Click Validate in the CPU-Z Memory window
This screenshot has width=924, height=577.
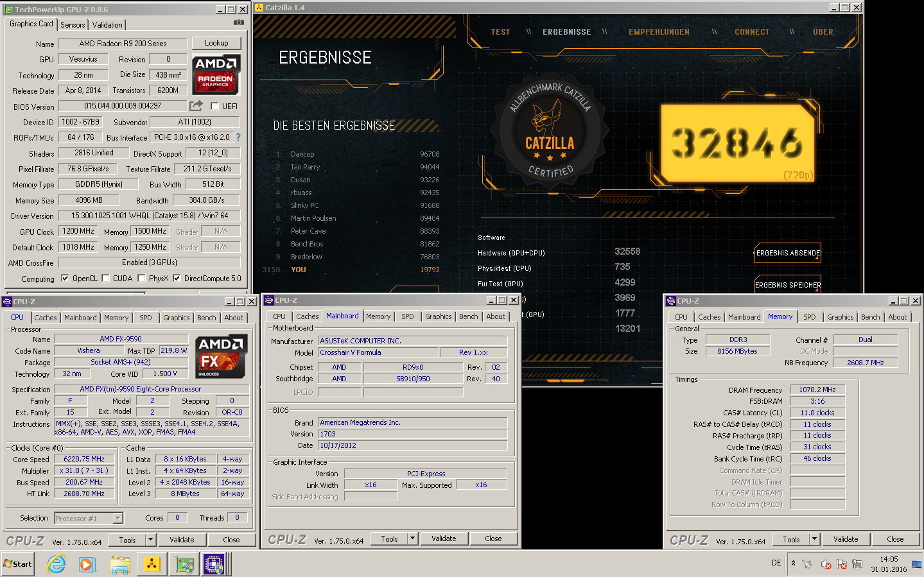click(846, 539)
